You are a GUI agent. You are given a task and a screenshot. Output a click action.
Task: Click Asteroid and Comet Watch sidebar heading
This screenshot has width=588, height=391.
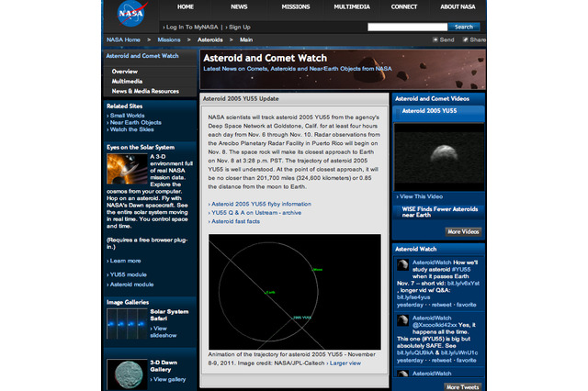142,56
